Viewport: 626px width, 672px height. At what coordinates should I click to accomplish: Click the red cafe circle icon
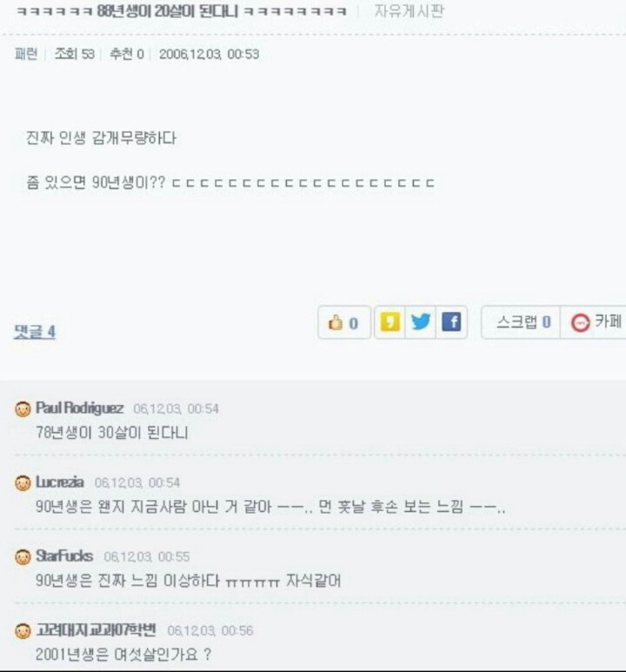click(580, 323)
